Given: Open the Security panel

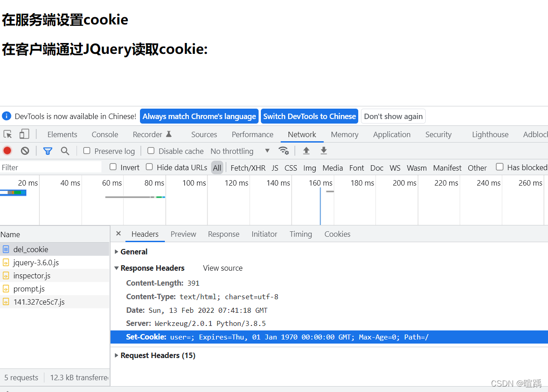Looking at the screenshot, I should [x=438, y=134].
